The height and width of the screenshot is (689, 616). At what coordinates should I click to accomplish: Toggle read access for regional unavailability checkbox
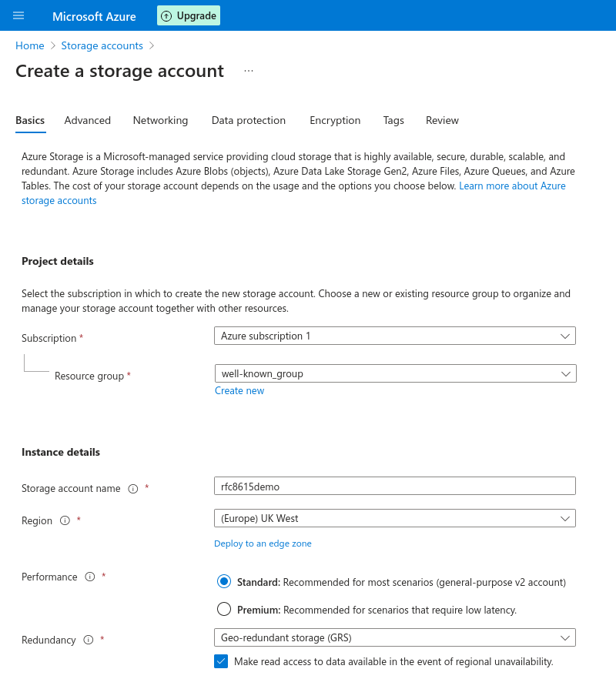click(221, 661)
